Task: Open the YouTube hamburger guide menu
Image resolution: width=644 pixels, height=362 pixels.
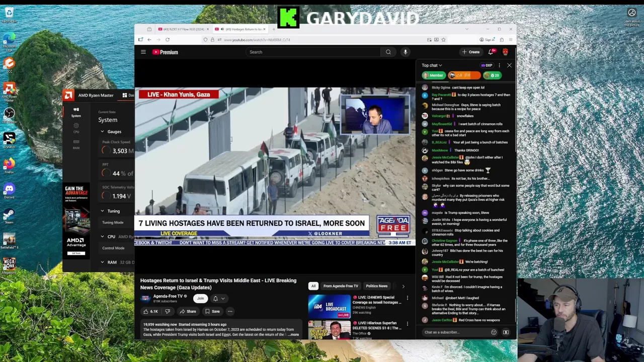Action: point(143,52)
